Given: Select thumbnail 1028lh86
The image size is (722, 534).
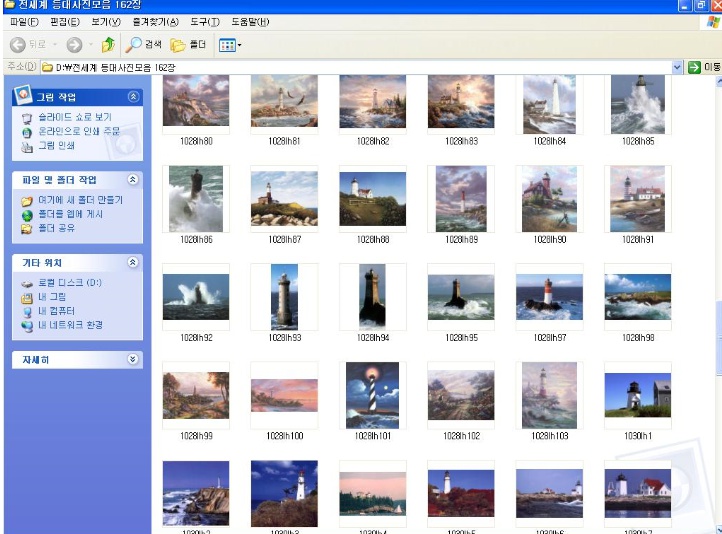Looking at the screenshot, I should coord(196,199).
